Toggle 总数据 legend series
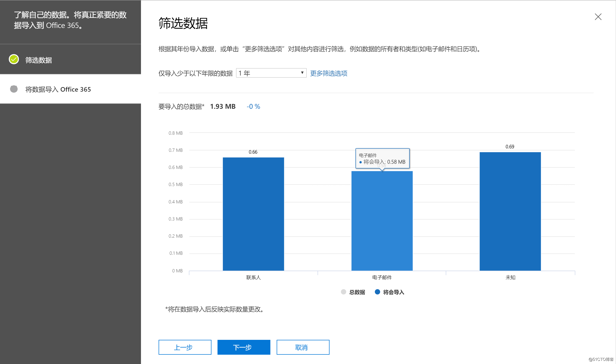Image resolution: width=616 pixels, height=364 pixels. pyautogui.click(x=353, y=292)
